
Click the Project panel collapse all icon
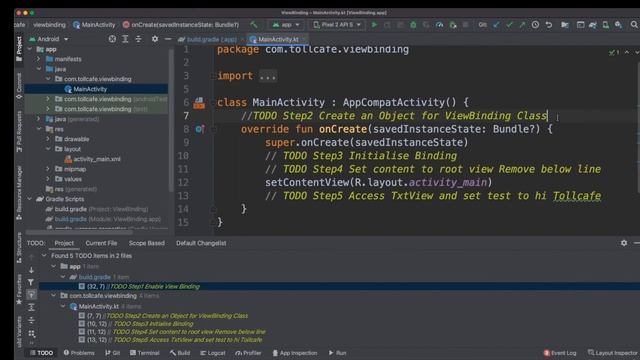138,39
